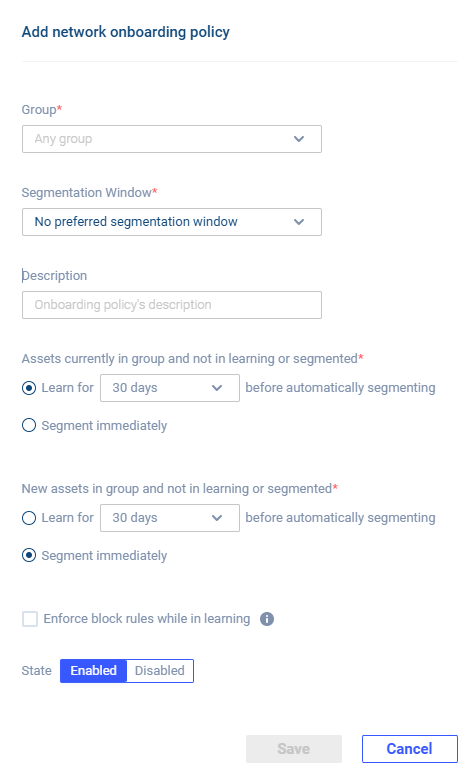This screenshot has height=776, width=475.
Task: Click the Save button
Action: click(x=294, y=749)
